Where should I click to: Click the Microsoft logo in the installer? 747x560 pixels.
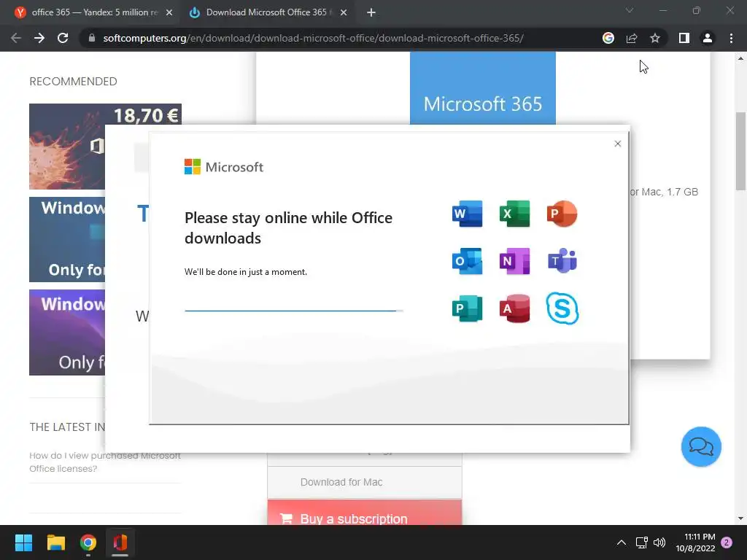point(224,167)
